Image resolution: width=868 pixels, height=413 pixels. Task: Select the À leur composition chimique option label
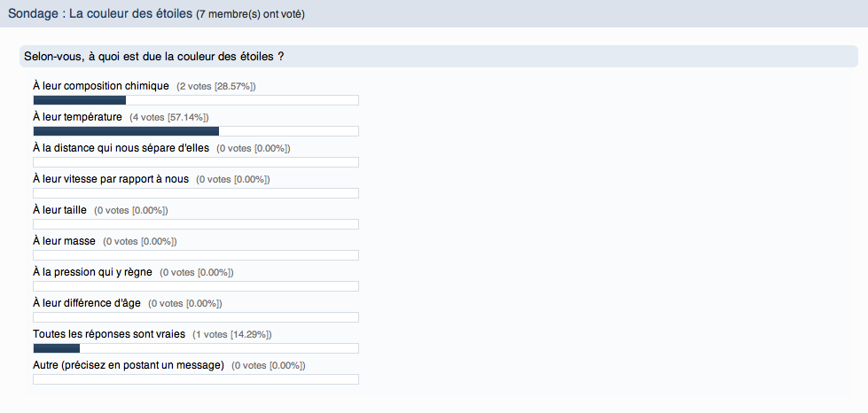pyautogui.click(x=100, y=86)
